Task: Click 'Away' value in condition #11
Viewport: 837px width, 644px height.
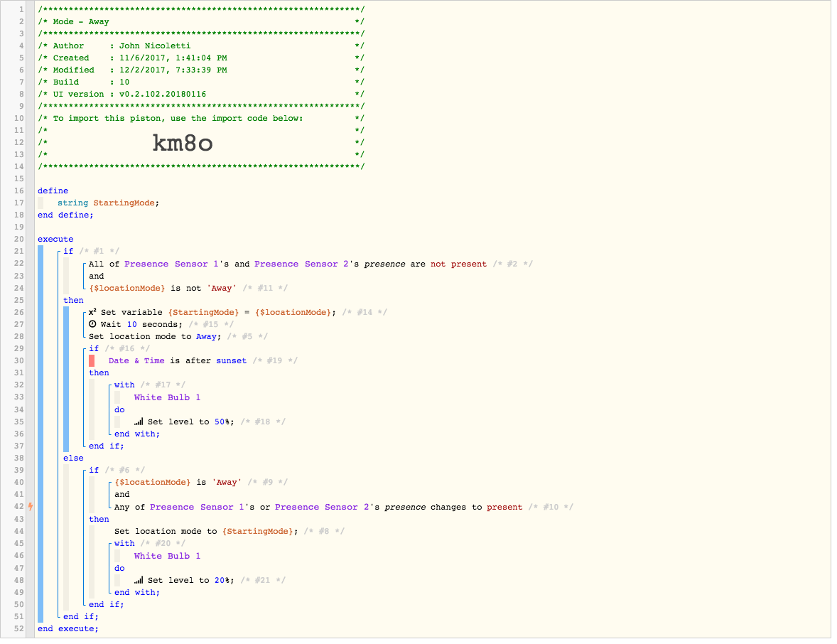Action: [x=222, y=288]
